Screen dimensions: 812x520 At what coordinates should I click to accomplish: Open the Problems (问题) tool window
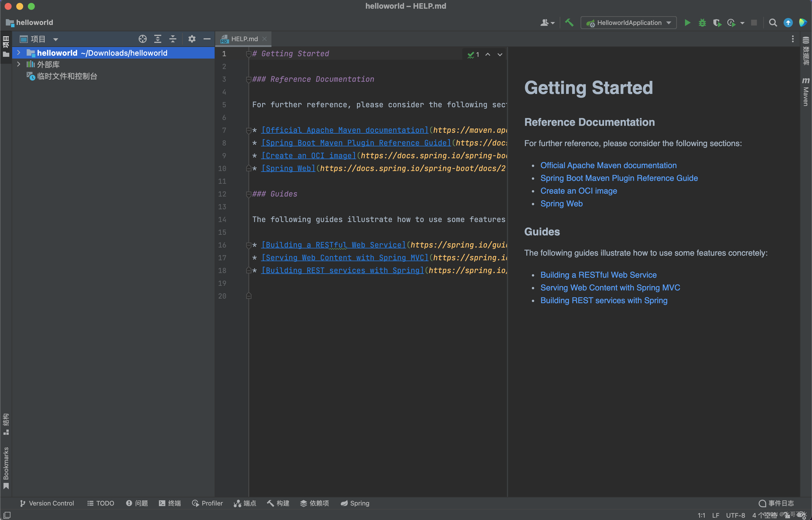click(137, 503)
